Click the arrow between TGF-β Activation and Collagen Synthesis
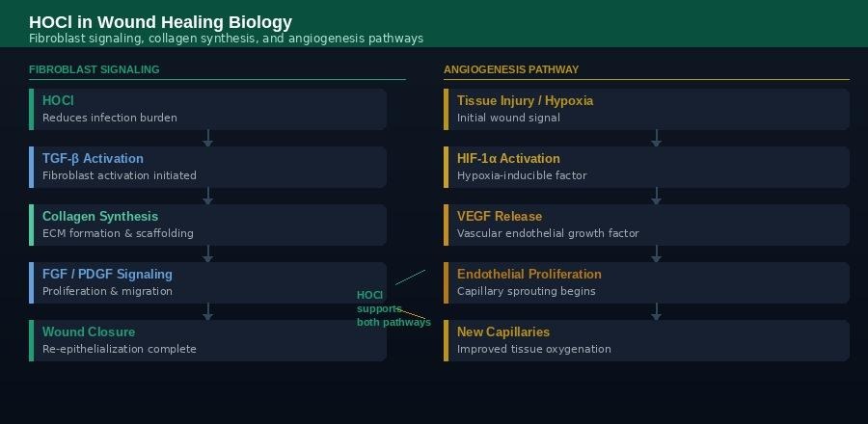The width and height of the screenshot is (868, 424). 207,197
